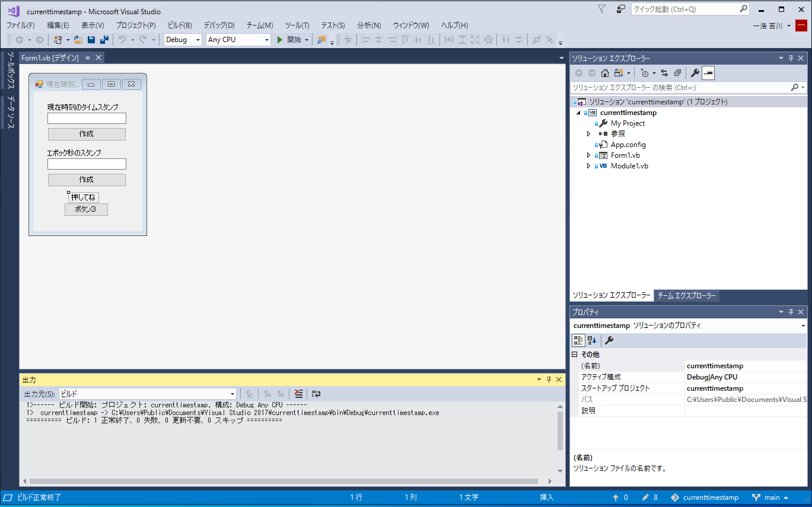Screen dimensions: 812x507
Task: Open Properties wrench in Solution Explorer toolbar
Action: coord(695,73)
